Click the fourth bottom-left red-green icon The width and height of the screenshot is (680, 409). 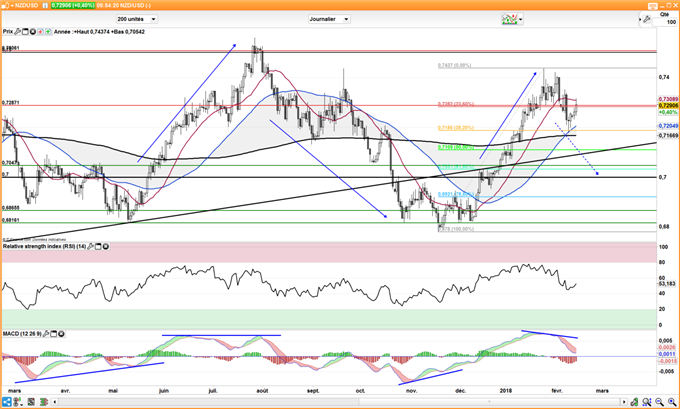click(x=43, y=402)
